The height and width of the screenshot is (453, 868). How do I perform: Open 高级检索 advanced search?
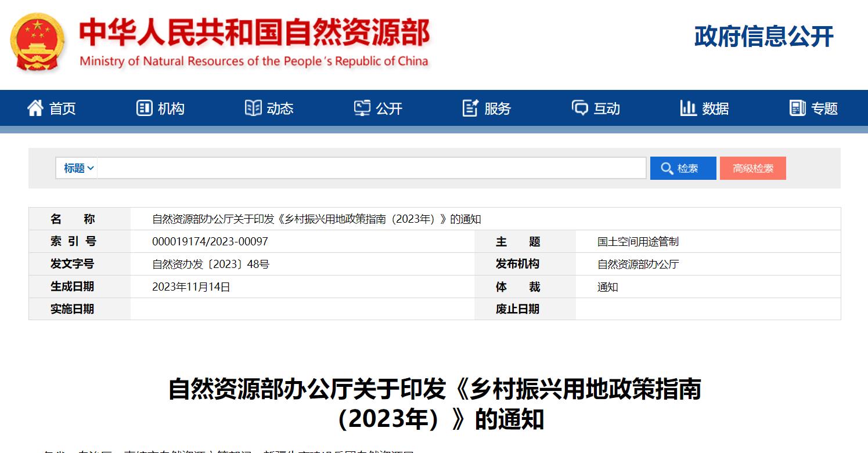(753, 168)
